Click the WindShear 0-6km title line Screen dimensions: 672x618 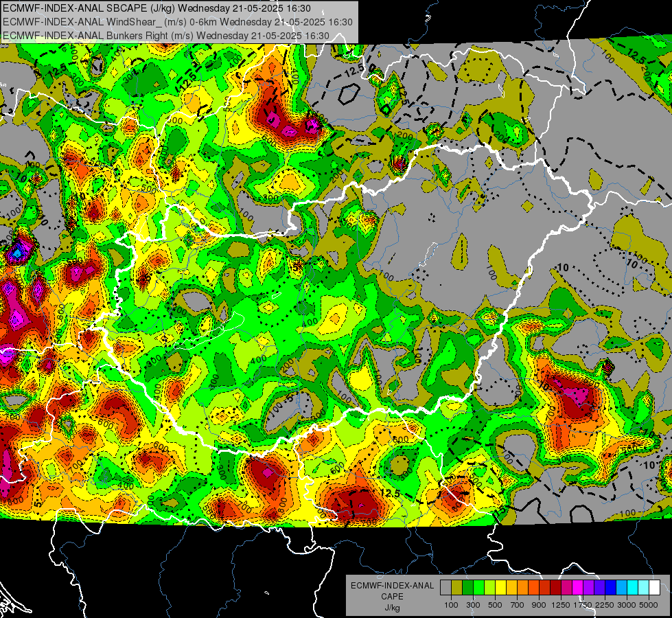177,22
